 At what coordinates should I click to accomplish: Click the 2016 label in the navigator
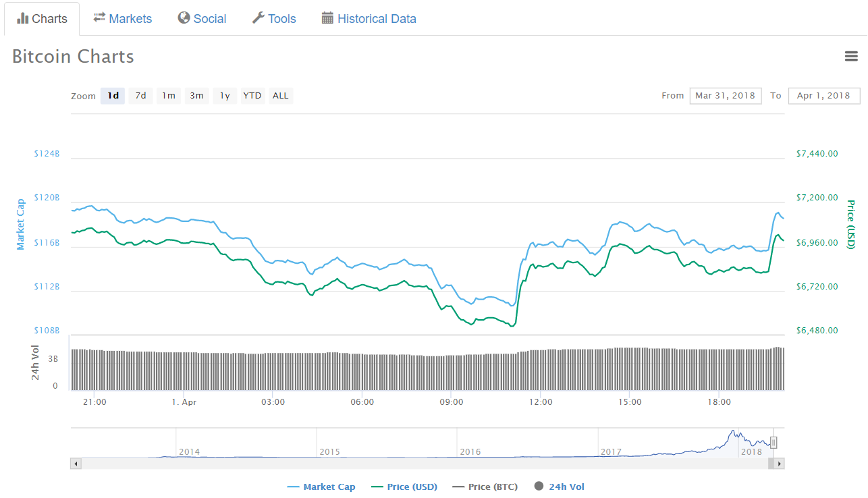[470, 451]
